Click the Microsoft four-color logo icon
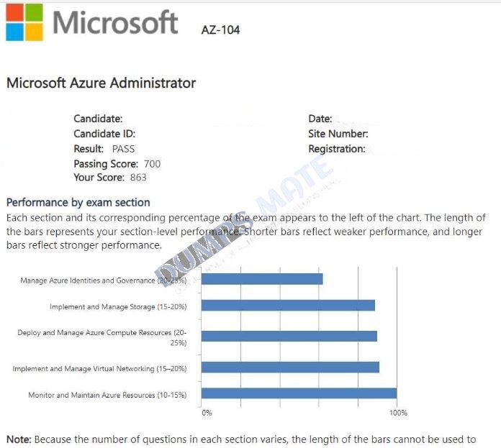501x448 pixels. [24, 22]
